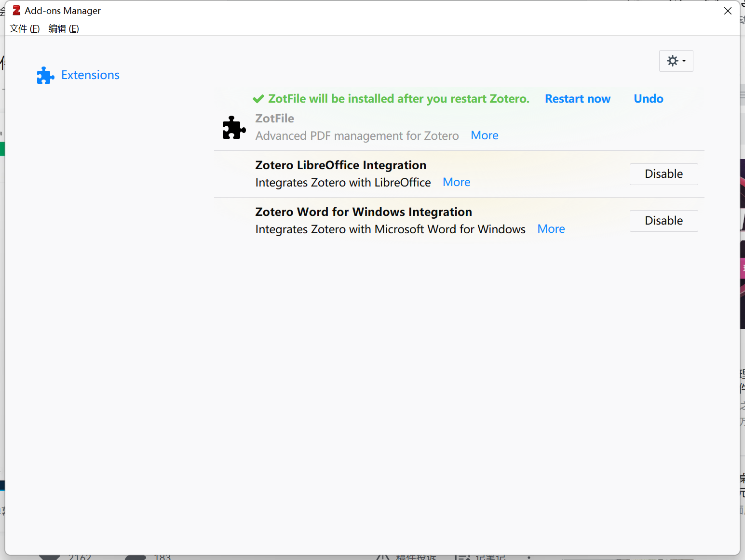
Task: Select the ZotFile extension name
Action: pyautogui.click(x=275, y=119)
